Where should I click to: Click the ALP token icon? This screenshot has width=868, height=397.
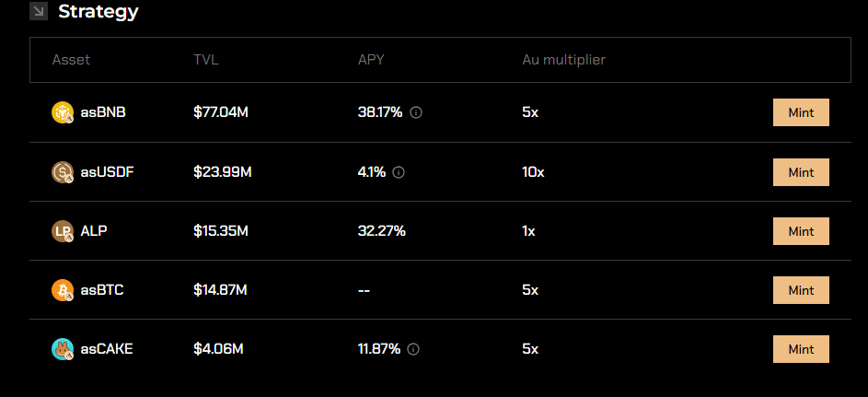[x=62, y=231]
